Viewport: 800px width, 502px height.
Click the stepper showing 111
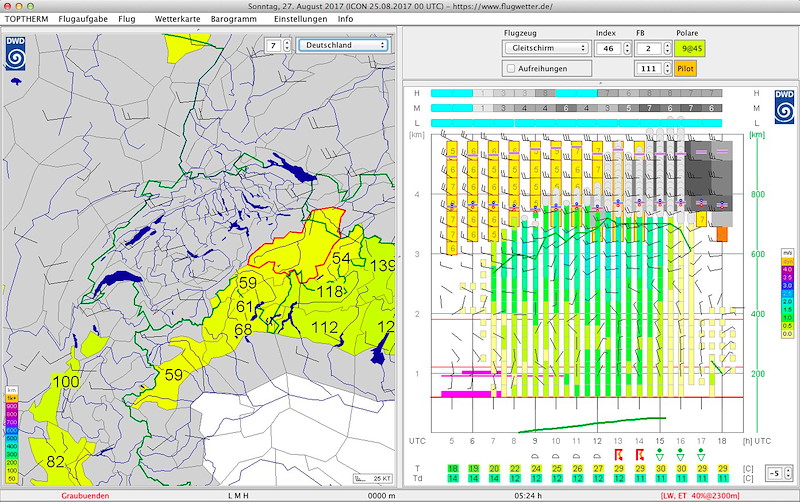coord(667,68)
